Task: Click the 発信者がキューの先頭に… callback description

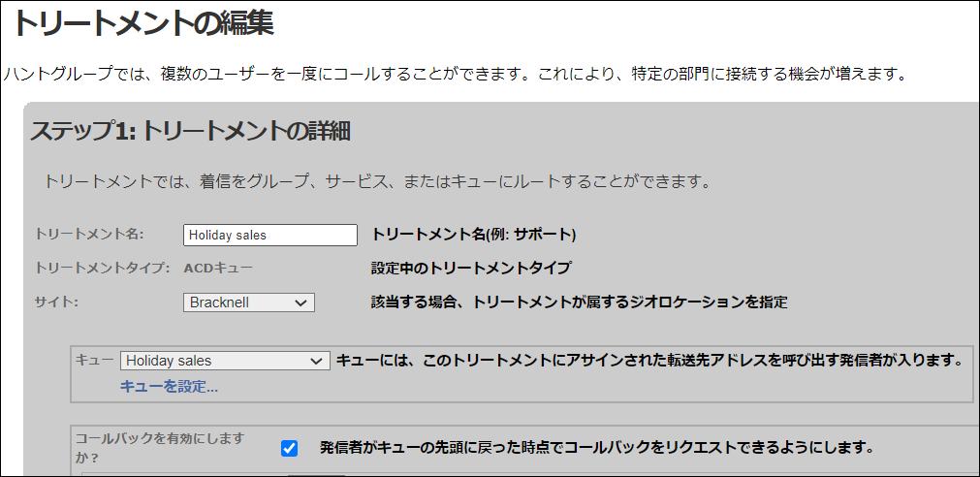Action: [x=595, y=448]
